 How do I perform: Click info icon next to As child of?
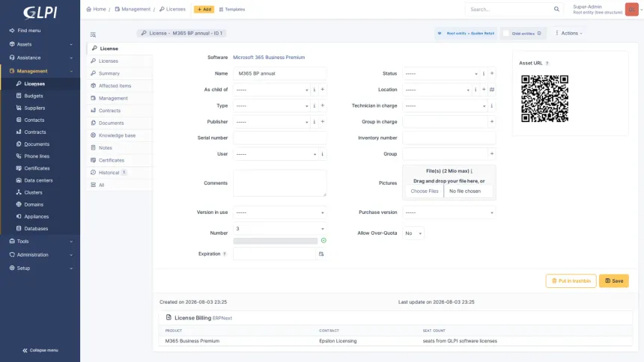coord(315,90)
